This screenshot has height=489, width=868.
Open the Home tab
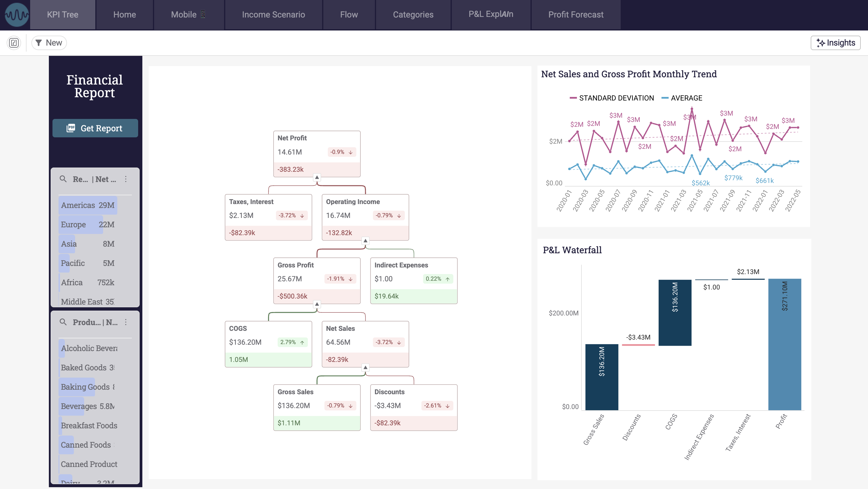pyautogui.click(x=125, y=14)
